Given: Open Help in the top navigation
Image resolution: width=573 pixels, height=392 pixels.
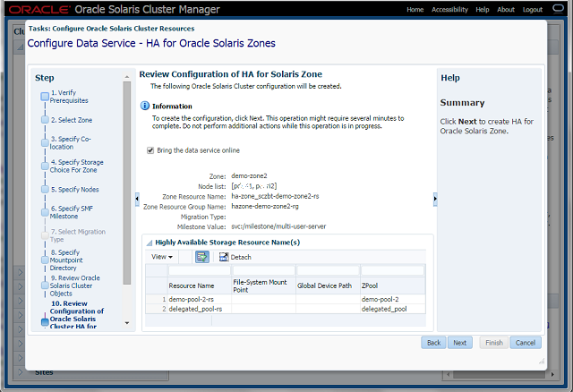Looking at the screenshot, I should [x=483, y=10].
